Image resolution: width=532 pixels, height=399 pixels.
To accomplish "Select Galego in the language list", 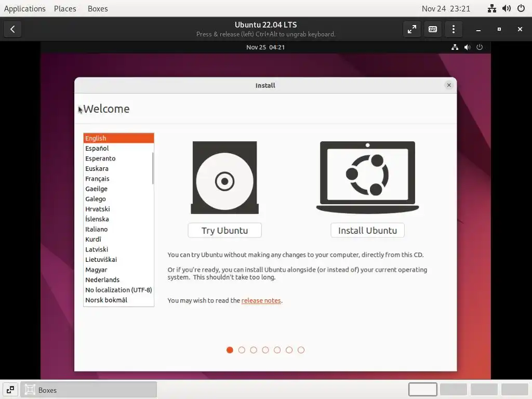I will [118, 199].
